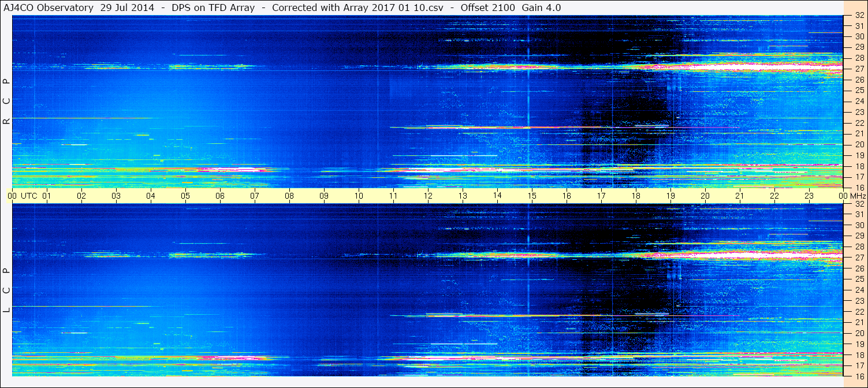Select hour 11 on UTC time axis
The height and width of the screenshot is (388, 868).
pos(393,196)
